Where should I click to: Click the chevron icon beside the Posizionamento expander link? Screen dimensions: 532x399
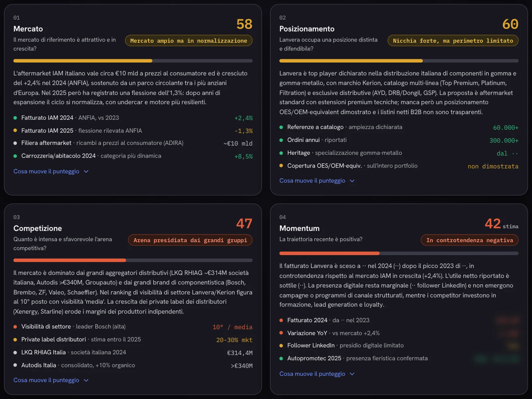point(352,181)
